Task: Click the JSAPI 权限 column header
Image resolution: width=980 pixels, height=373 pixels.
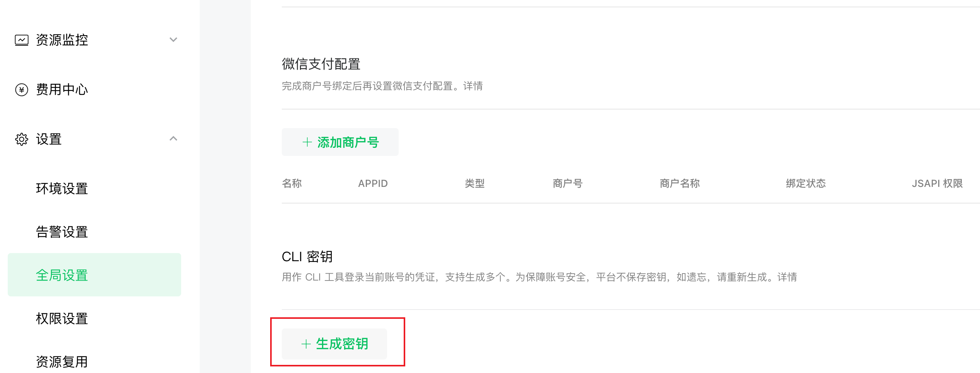Action: tap(937, 183)
